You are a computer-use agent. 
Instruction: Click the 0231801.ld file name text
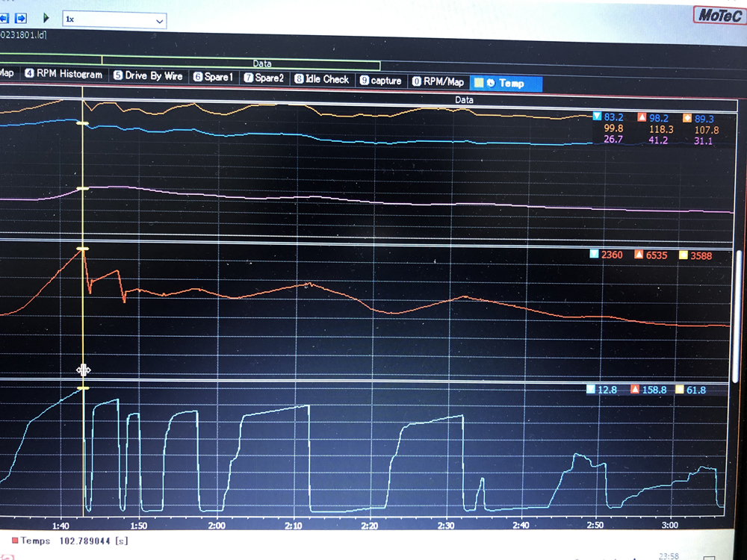[x=23, y=35]
